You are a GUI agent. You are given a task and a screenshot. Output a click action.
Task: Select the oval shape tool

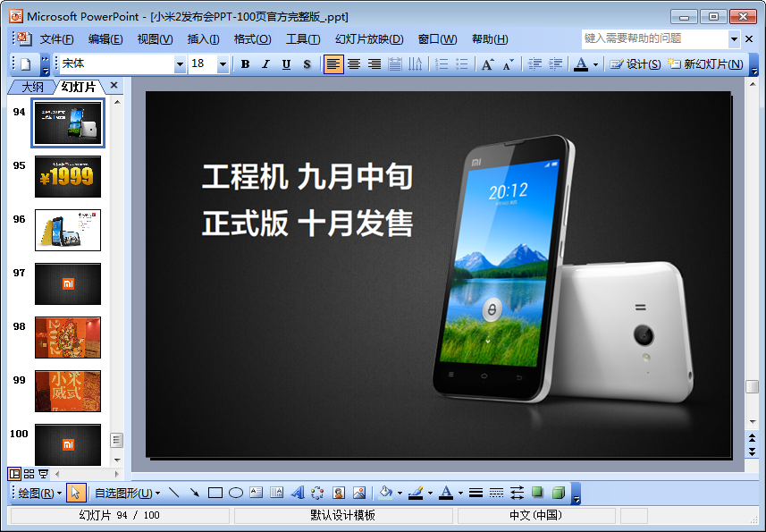(236, 493)
